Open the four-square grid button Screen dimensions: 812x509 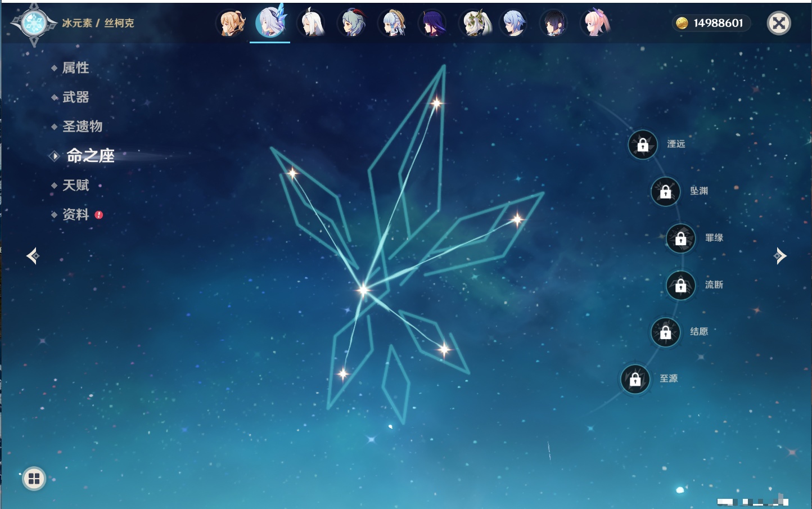(x=34, y=479)
